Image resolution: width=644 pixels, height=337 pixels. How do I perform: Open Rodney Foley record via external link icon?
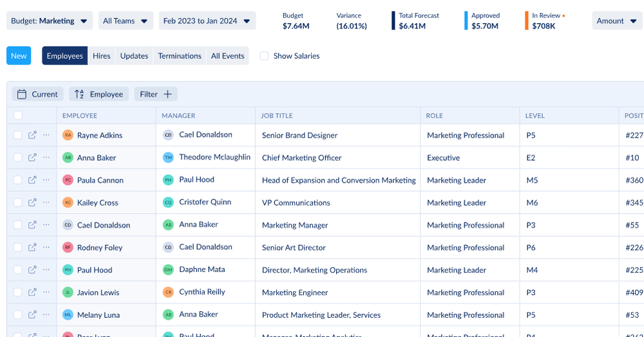(32, 247)
